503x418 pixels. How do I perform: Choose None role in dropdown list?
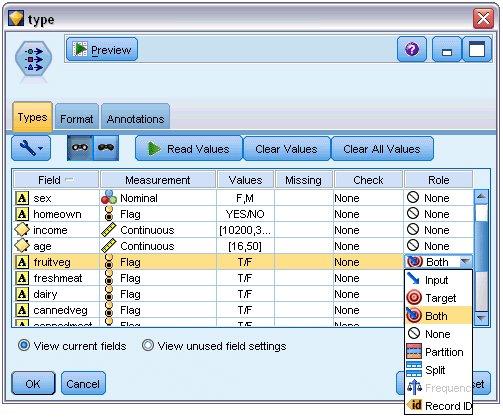pyautogui.click(x=438, y=333)
